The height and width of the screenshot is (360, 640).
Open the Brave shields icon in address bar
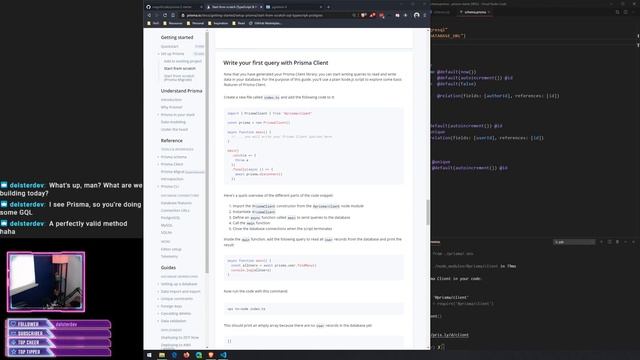click(x=363, y=15)
